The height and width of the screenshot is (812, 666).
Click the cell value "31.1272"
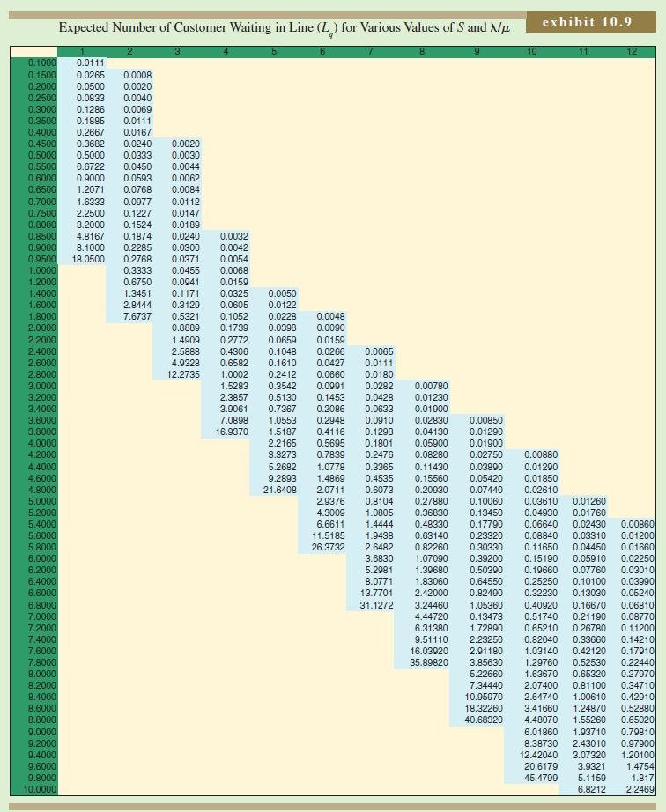click(x=376, y=605)
